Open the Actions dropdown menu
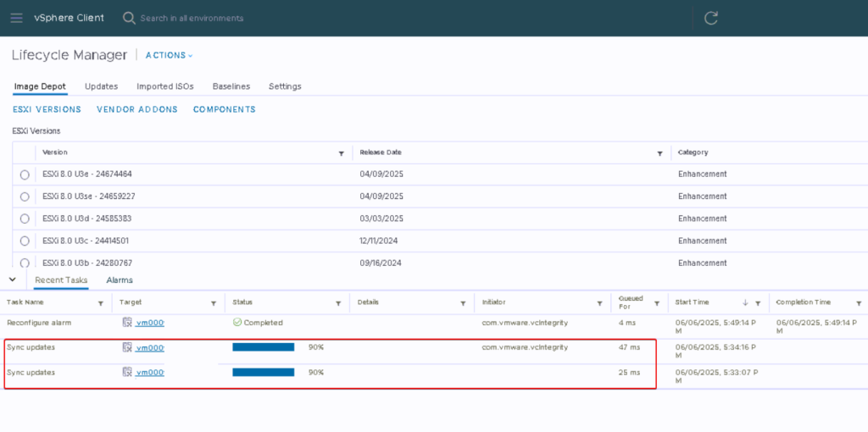Image resolution: width=868 pixels, height=432 pixels. (169, 55)
